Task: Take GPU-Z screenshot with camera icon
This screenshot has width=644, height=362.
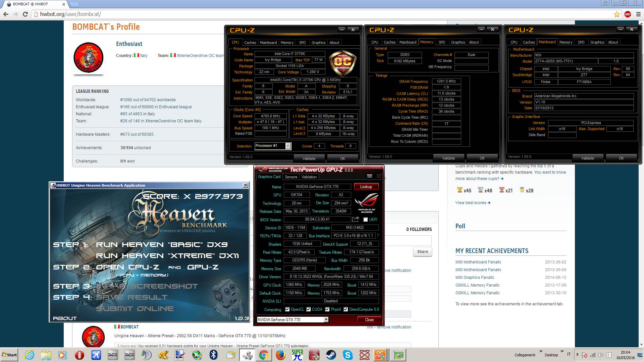Action: (x=370, y=176)
